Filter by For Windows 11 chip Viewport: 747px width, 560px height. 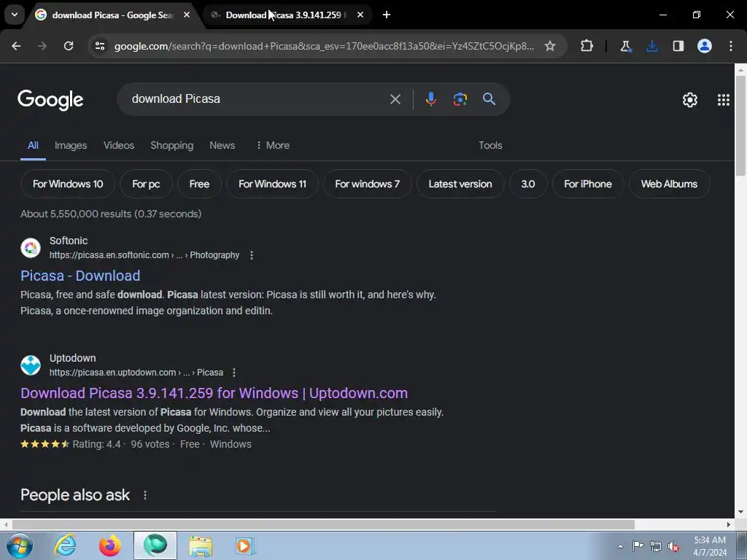point(272,184)
